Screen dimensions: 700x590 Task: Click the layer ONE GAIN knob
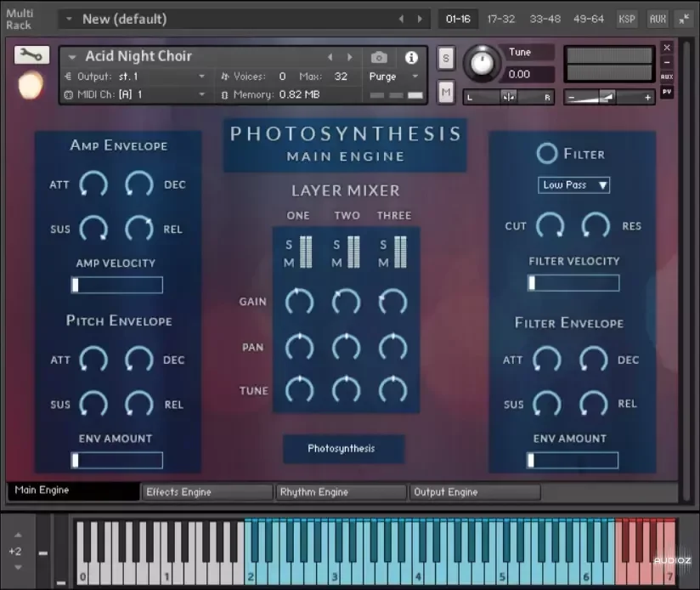[299, 302]
